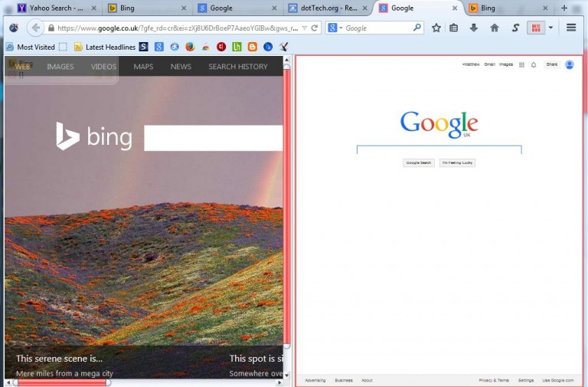Click the dotted square bookmark placeholder
Screen dimensions: 588x387
pyautogui.click(x=63, y=47)
